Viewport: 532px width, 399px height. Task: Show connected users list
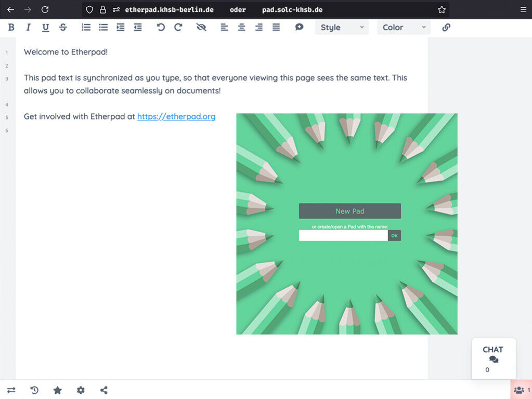coord(522,390)
